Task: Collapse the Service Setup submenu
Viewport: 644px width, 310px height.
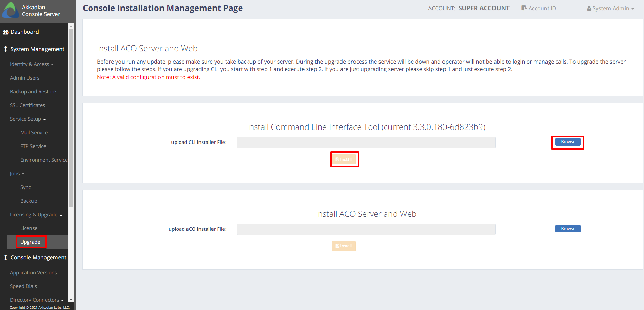Action: click(x=28, y=119)
